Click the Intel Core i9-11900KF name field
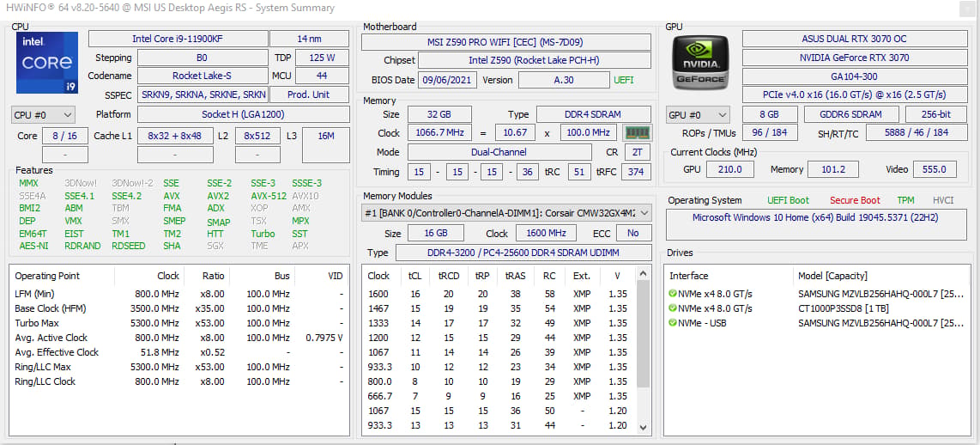The height and width of the screenshot is (445, 980). point(178,39)
